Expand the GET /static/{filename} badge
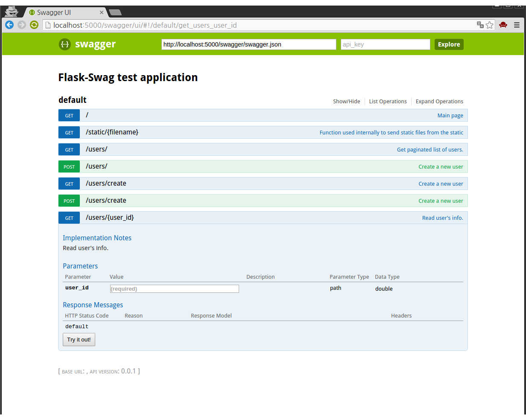This screenshot has height=420, width=526. (x=69, y=132)
